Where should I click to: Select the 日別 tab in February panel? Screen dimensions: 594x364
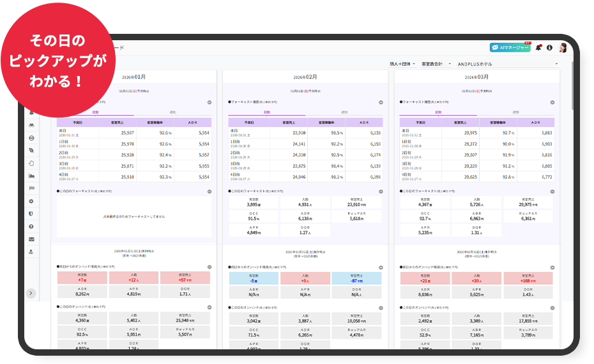point(266,112)
